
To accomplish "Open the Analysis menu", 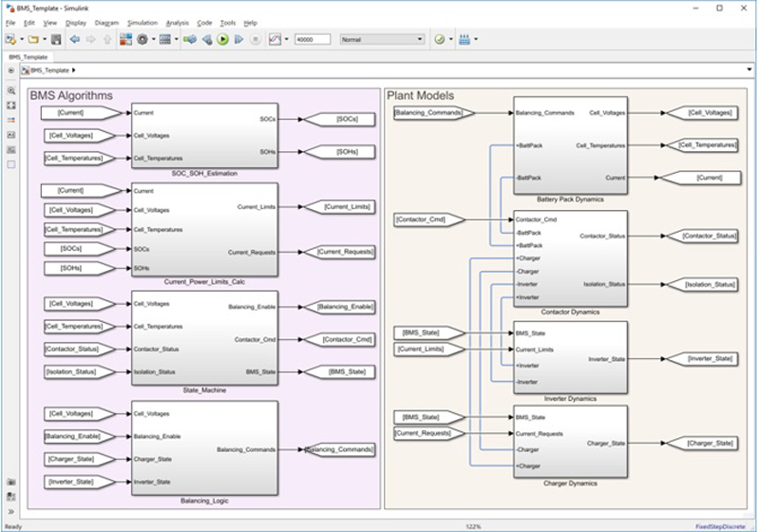I will point(177,22).
